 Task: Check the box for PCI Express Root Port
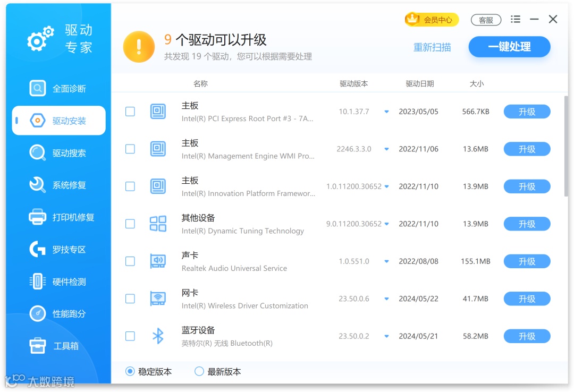(130, 111)
